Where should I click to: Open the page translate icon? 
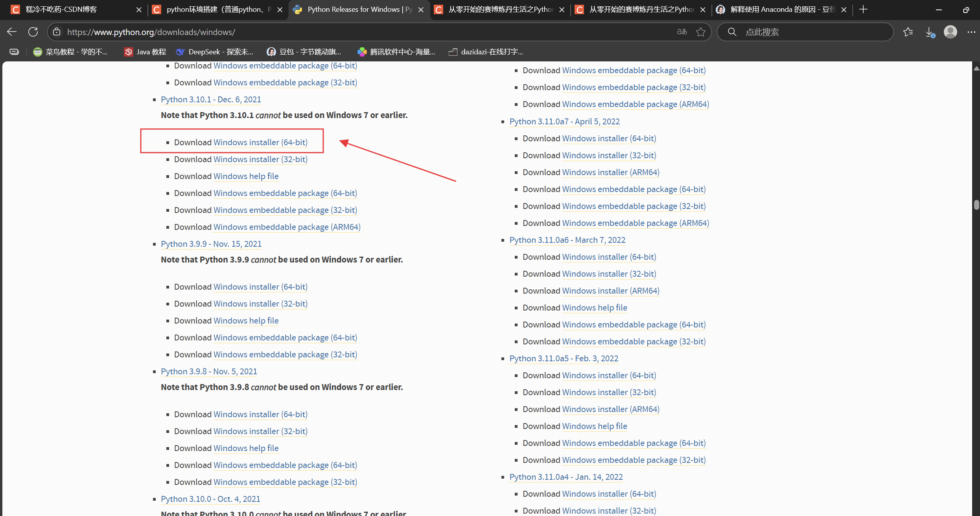pos(682,32)
